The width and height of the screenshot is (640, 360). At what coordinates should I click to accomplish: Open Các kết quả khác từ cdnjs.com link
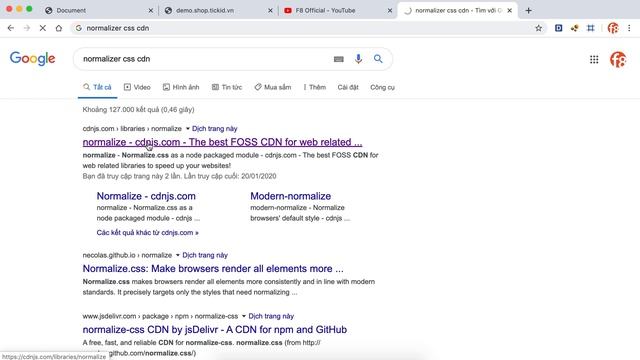(147, 233)
